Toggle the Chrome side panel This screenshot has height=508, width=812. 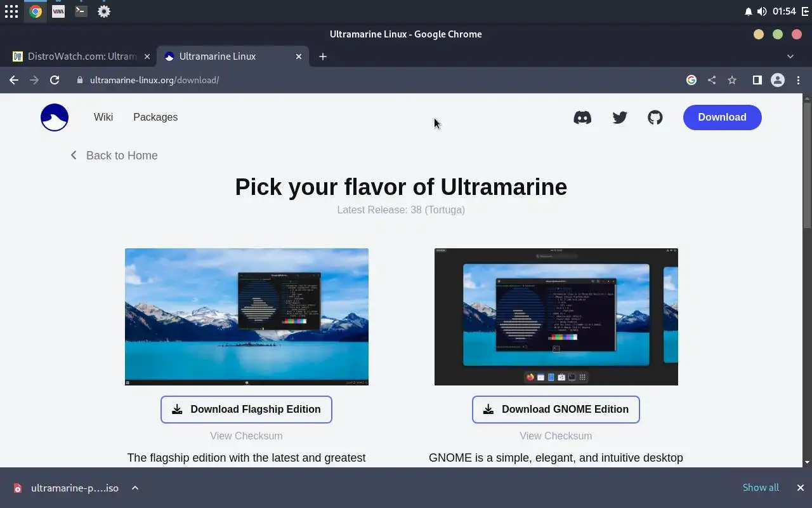757,80
